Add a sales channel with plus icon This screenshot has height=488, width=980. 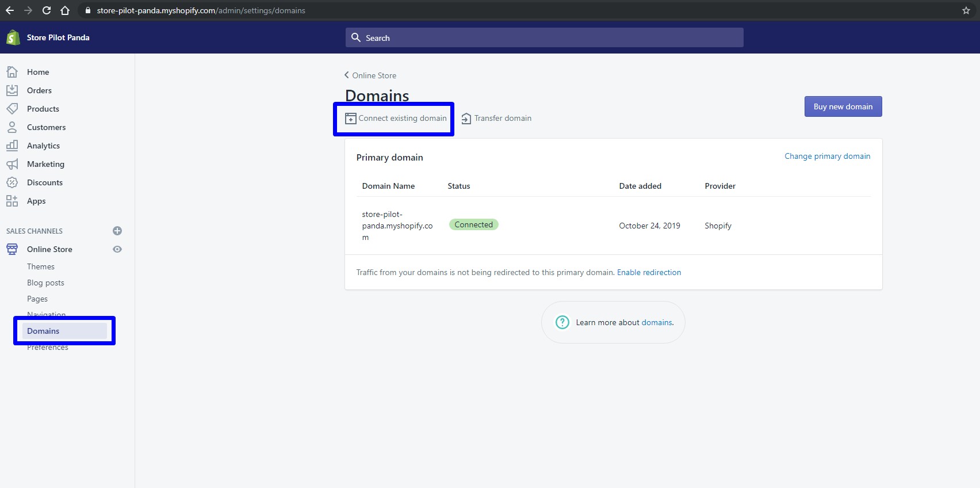click(x=117, y=231)
